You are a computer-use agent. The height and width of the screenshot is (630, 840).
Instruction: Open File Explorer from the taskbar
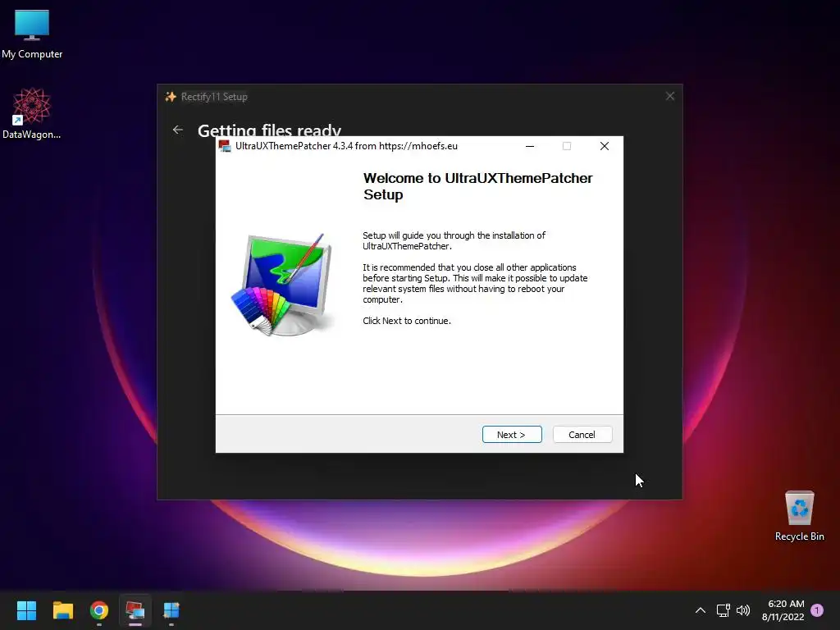click(62, 610)
